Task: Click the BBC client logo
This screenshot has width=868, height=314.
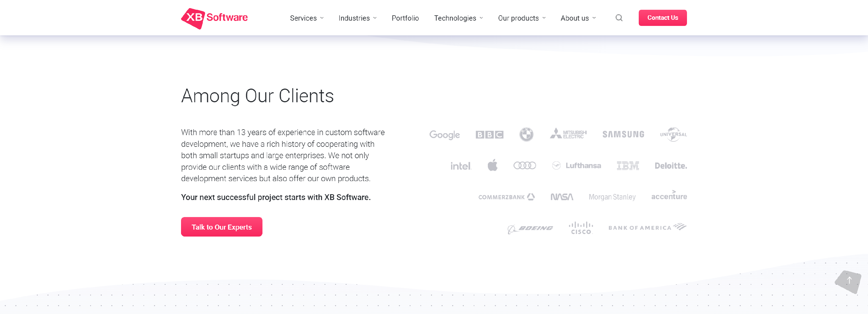Action: point(489,135)
